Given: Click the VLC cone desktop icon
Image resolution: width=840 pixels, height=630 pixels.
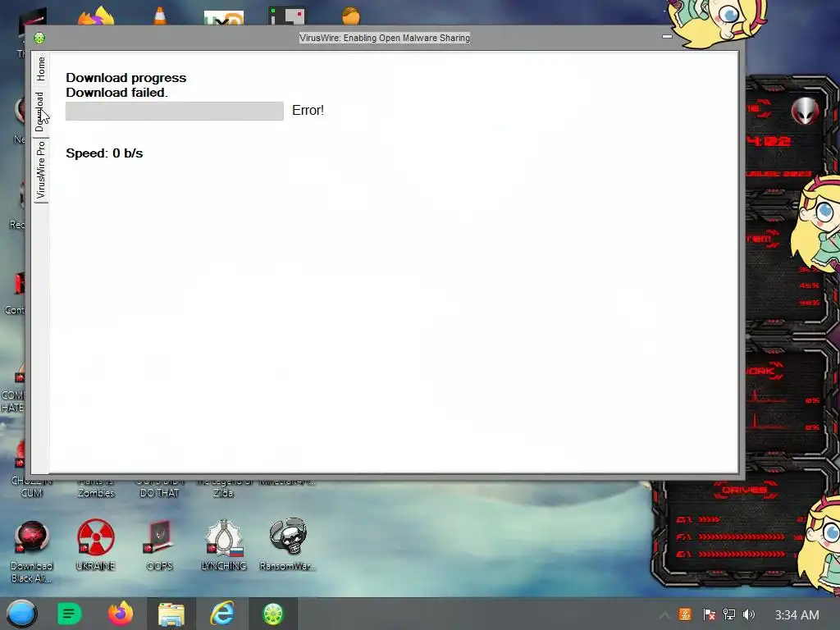Looking at the screenshot, I should pyautogui.click(x=160, y=16).
